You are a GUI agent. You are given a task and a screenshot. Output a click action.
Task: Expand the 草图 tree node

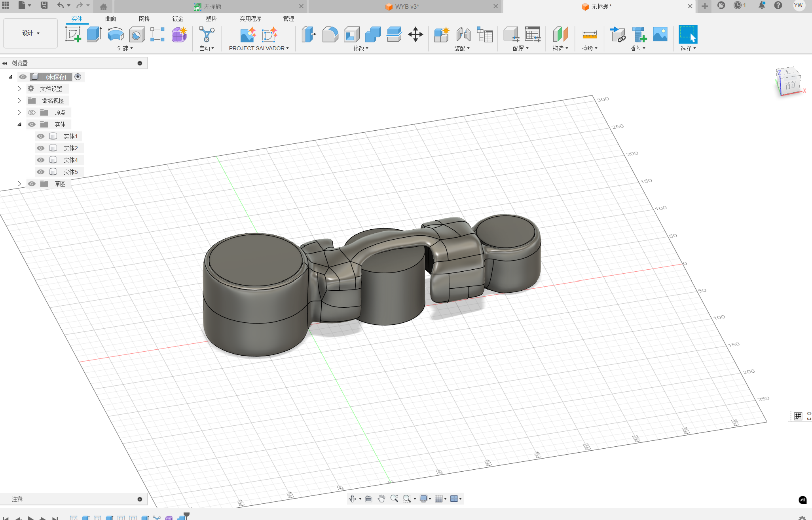tap(19, 184)
